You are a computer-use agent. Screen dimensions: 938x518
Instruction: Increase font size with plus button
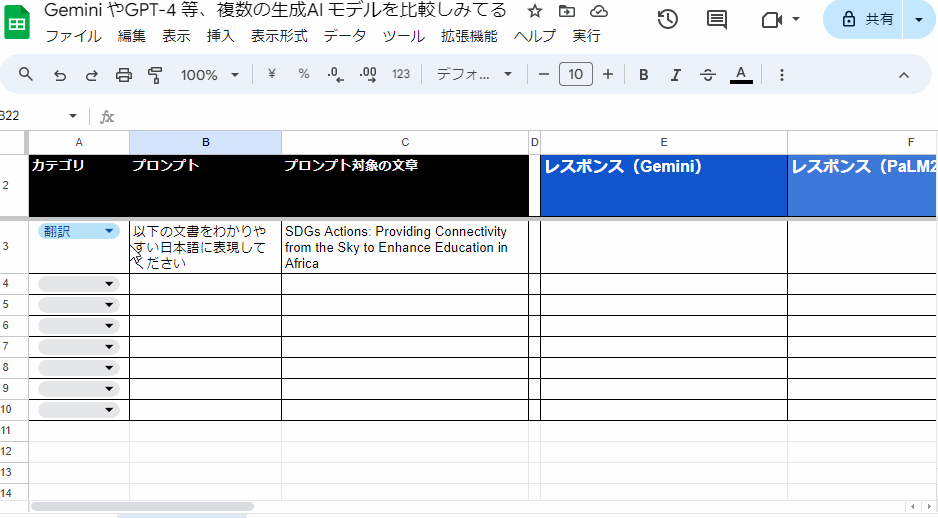point(608,74)
